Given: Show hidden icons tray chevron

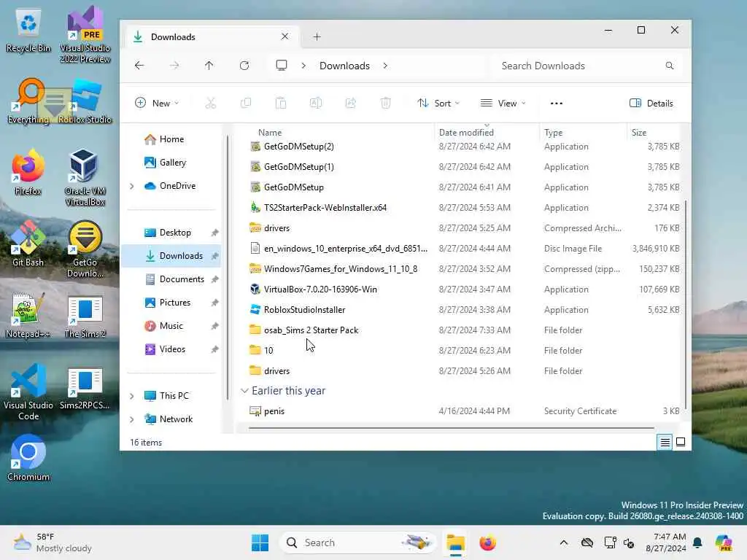Looking at the screenshot, I should pos(564,542).
